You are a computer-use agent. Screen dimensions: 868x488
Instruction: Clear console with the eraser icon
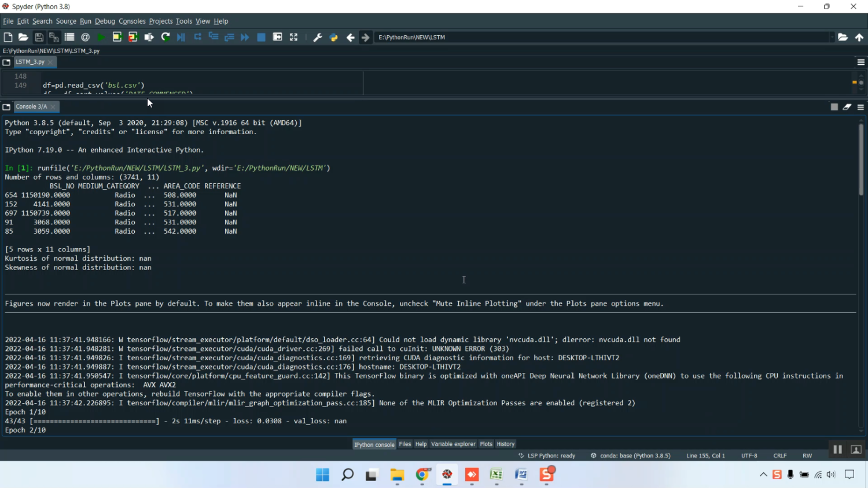point(847,107)
